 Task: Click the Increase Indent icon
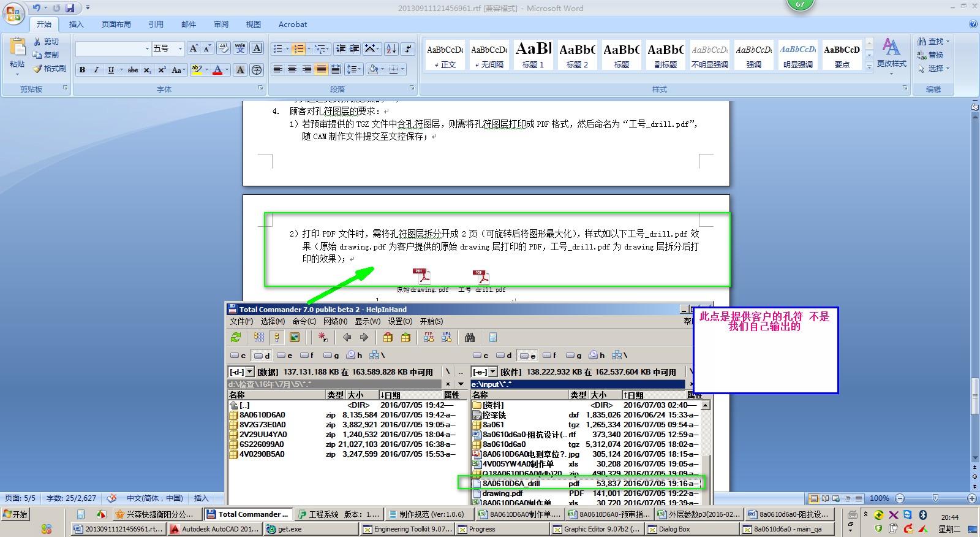pos(354,48)
